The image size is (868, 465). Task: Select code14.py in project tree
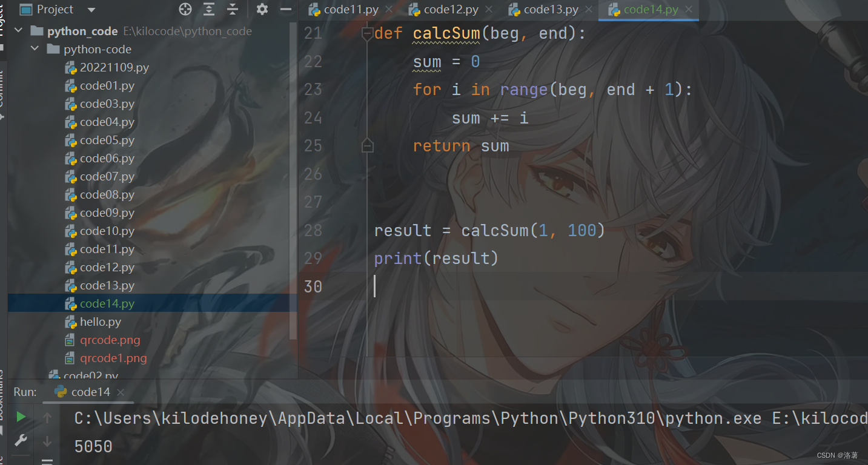(x=107, y=303)
